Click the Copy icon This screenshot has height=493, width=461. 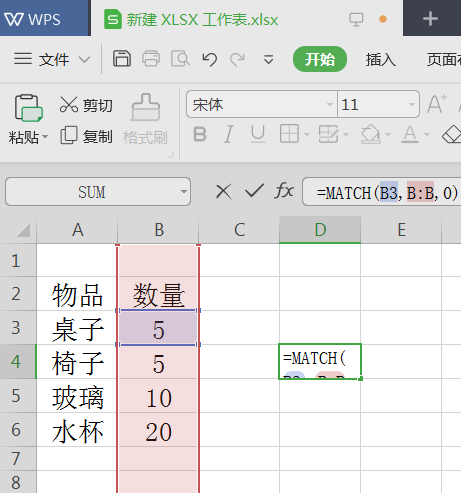69,135
